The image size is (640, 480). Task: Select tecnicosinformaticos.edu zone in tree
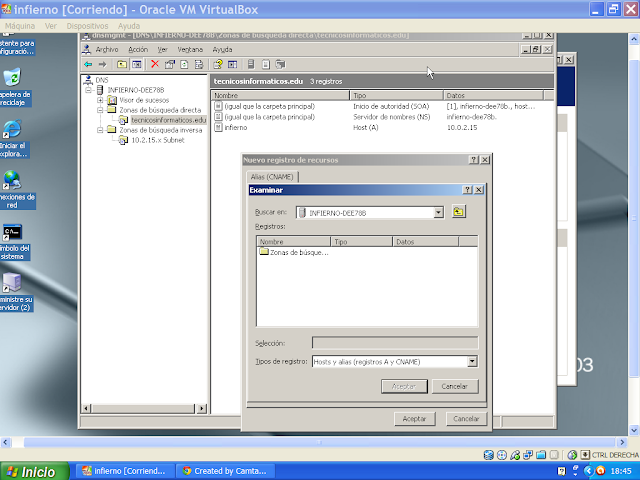coord(169,120)
